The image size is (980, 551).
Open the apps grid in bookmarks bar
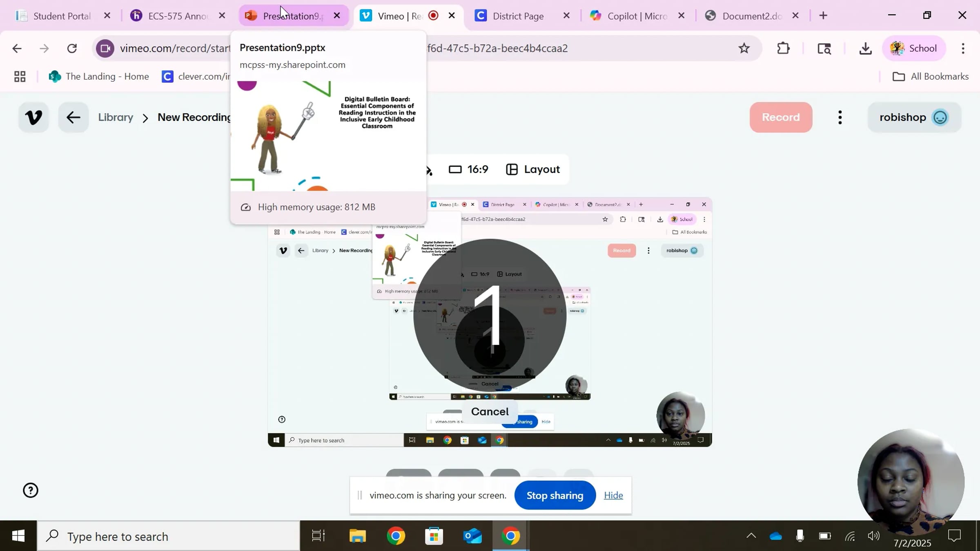coord(20,76)
